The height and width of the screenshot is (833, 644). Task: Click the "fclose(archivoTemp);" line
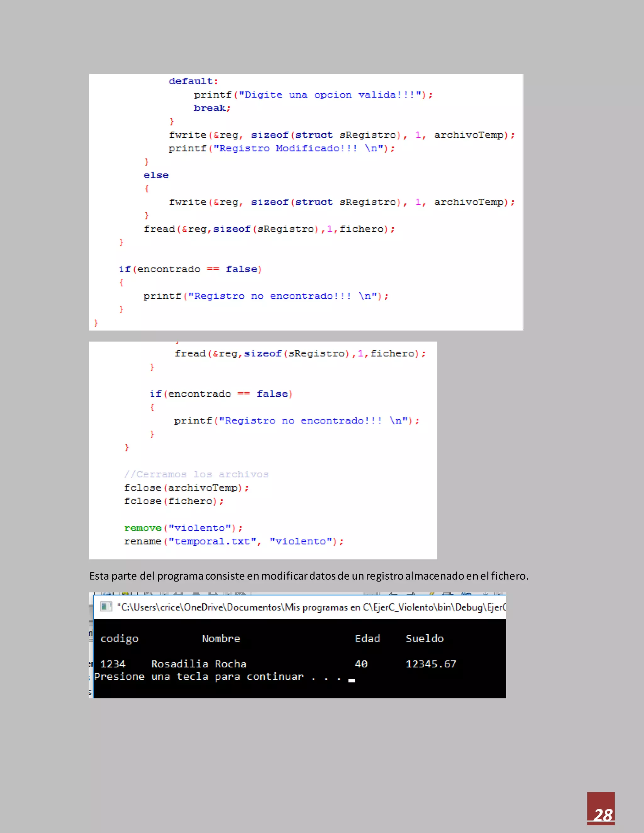186,488
